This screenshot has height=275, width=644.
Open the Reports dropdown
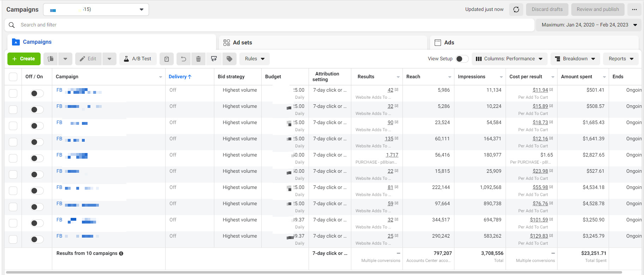(621, 59)
